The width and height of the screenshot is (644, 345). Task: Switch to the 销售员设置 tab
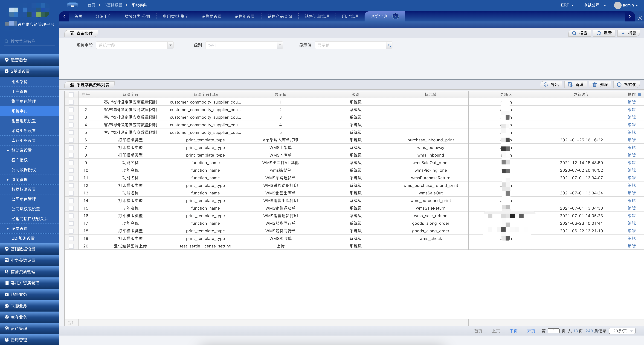[x=212, y=16]
